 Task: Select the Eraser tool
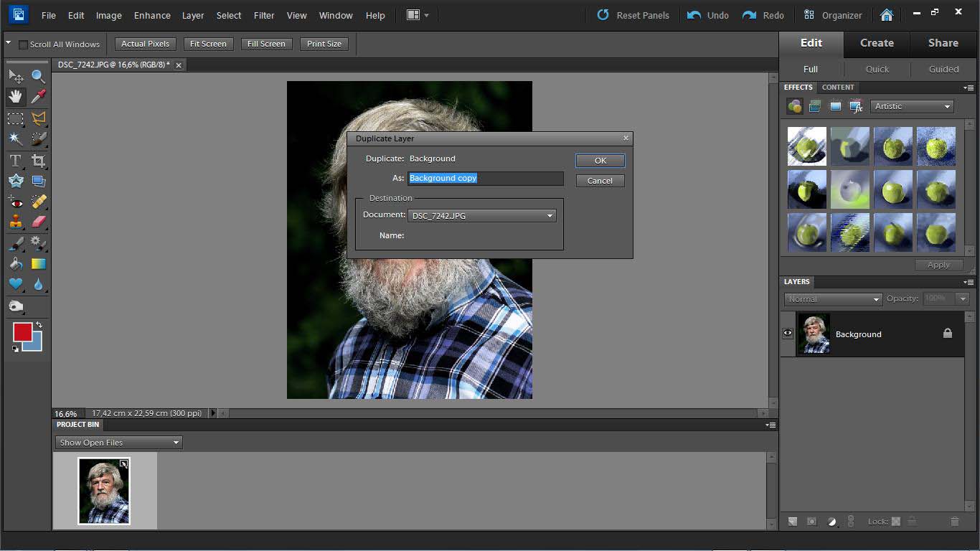39,222
